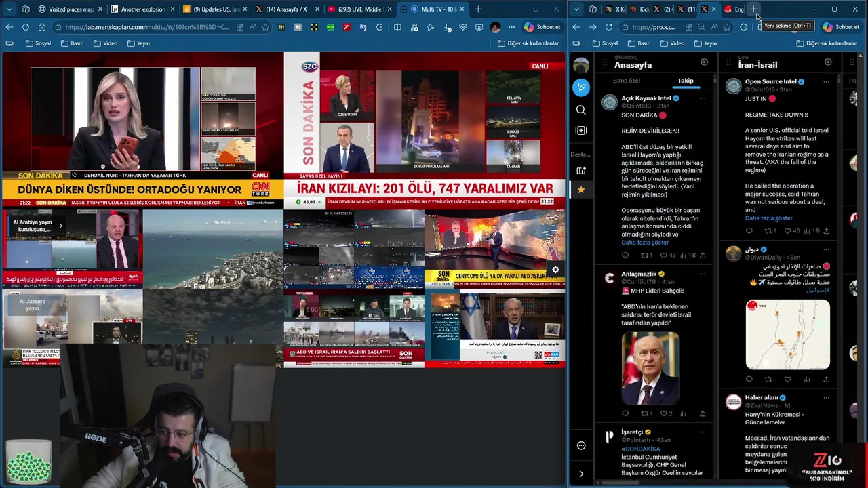This screenshot has width=868, height=488.
Task: Switch to Another explosion tab
Action: click(143, 9)
